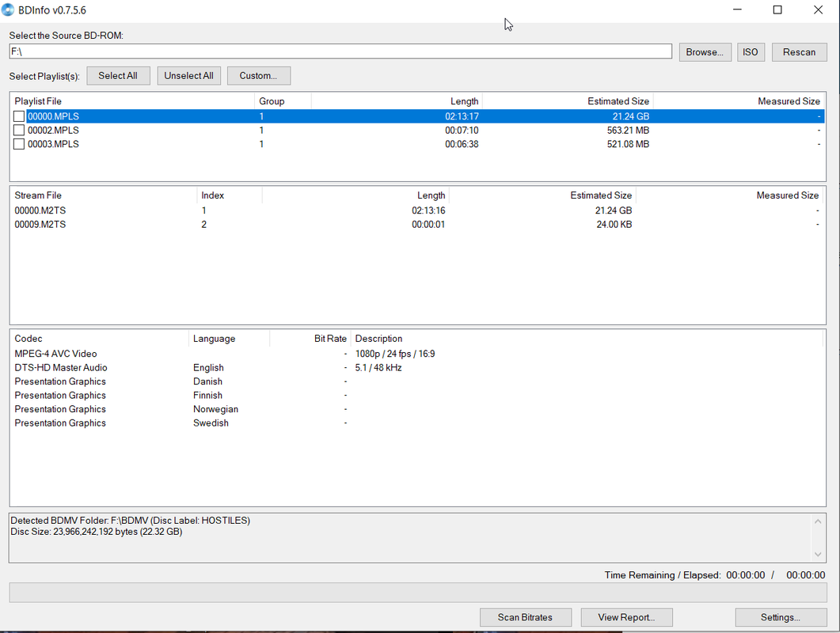Select Presentation Graphics row for Finnish
Image resolution: width=840 pixels, height=633 pixels.
pos(417,395)
